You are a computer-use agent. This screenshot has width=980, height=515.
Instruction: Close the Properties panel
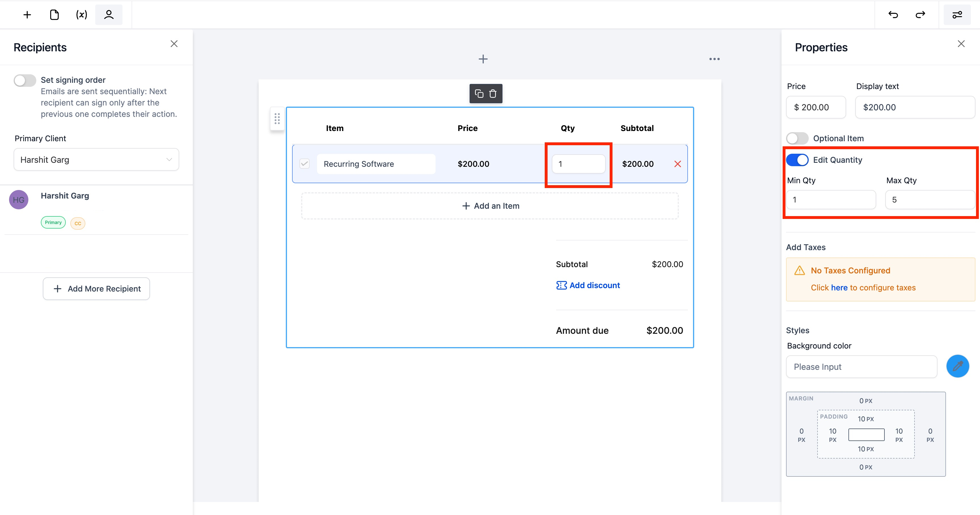point(961,44)
